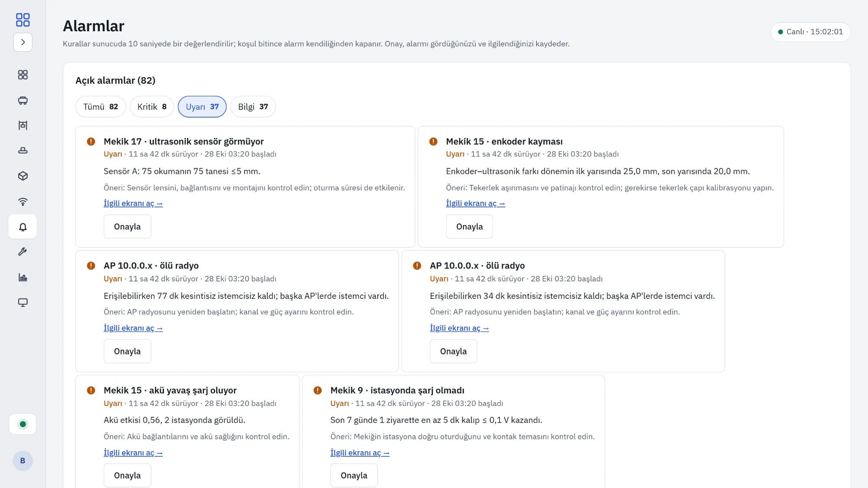This screenshot has height=488, width=868.
Task: Open related screen for enkoder kayması alarm
Action: coord(476,203)
